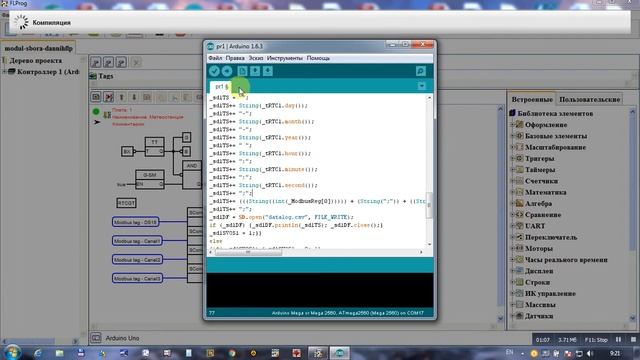Select the Строки library item
The image size is (640, 360).
(x=538, y=282)
